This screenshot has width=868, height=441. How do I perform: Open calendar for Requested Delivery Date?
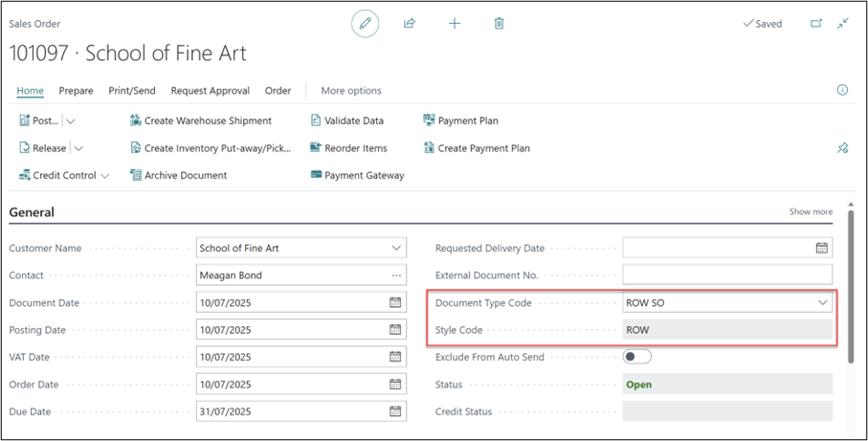coord(821,248)
